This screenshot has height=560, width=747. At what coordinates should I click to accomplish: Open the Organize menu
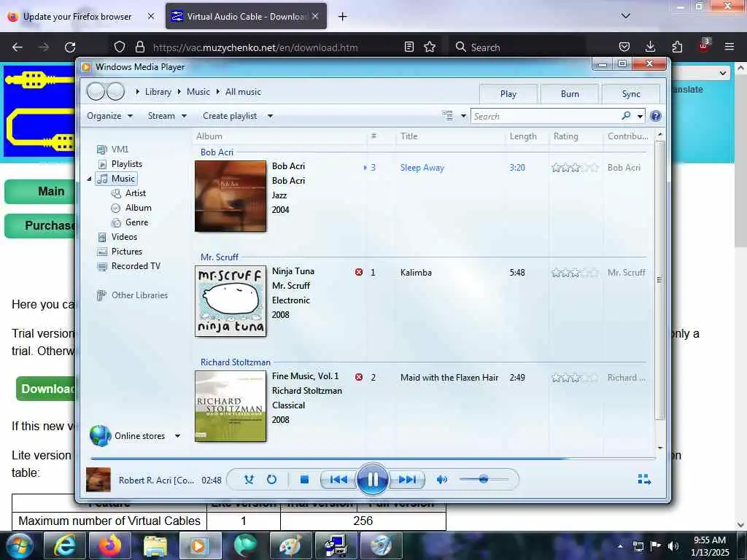click(x=109, y=116)
